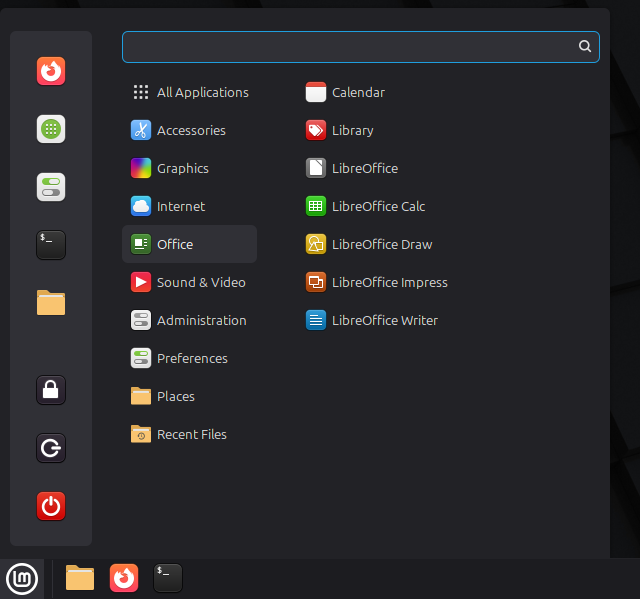Log out using the logout icon

click(x=51, y=448)
